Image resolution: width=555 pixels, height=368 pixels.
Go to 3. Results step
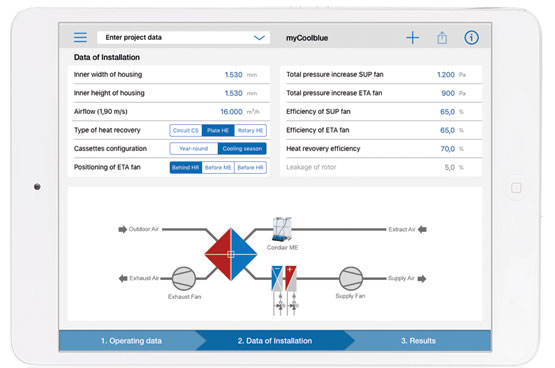[418, 341]
